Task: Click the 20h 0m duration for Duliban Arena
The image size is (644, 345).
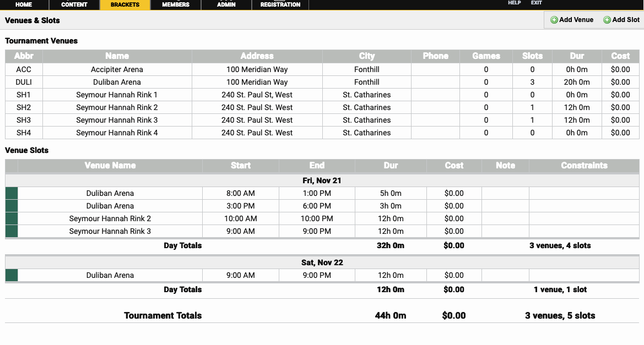Action: pos(577,82)
